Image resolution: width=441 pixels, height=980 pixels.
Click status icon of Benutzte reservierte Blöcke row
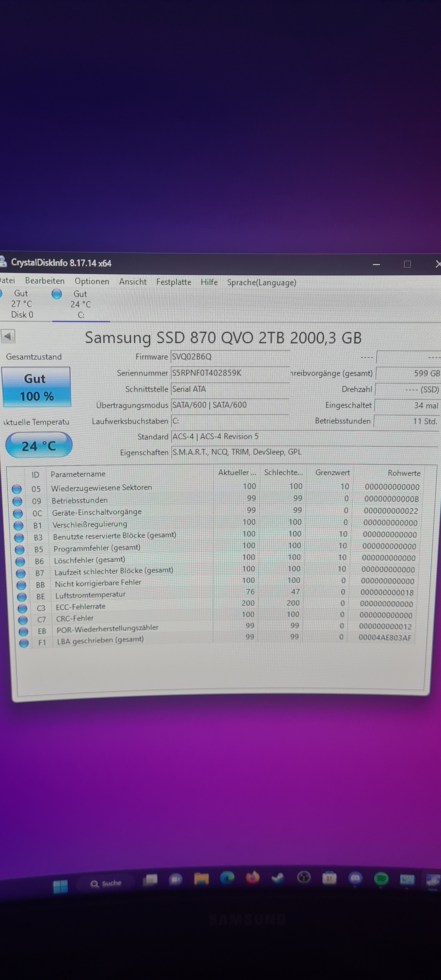point(19,538)
